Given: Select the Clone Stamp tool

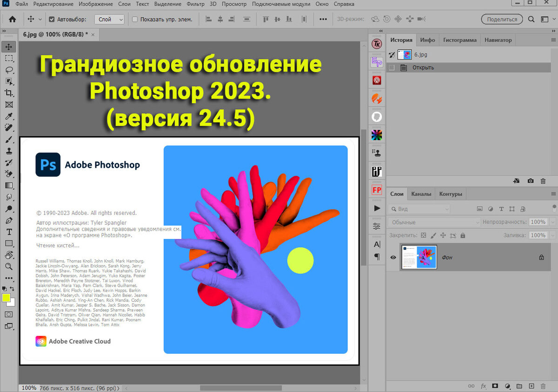Looking at the screenshot, I should [x=9, y=151].
